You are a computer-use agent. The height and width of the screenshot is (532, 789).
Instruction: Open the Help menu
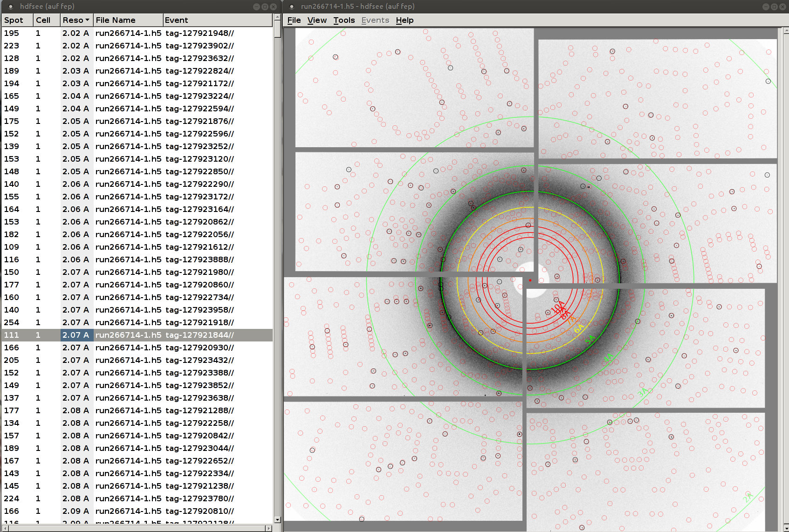[405, 20]
